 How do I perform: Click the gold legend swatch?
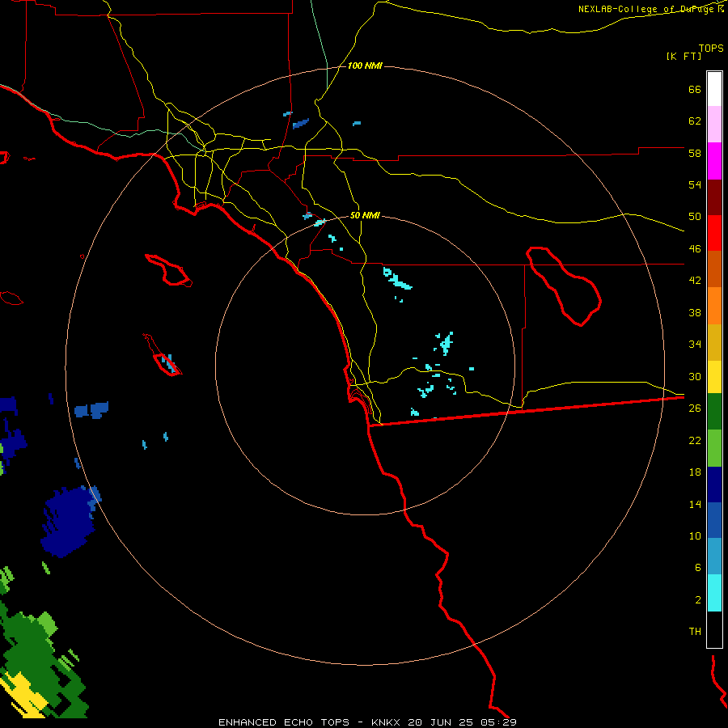click(714, 342)
